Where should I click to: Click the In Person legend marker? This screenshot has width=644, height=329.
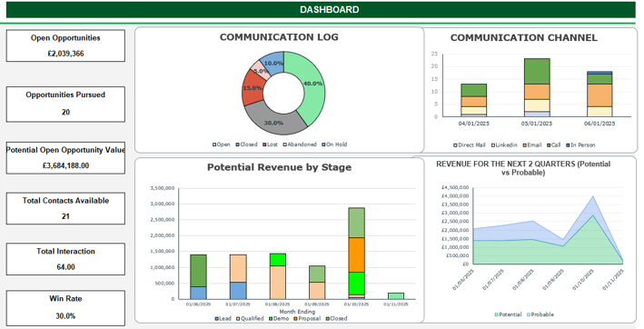tap(568, 145)
